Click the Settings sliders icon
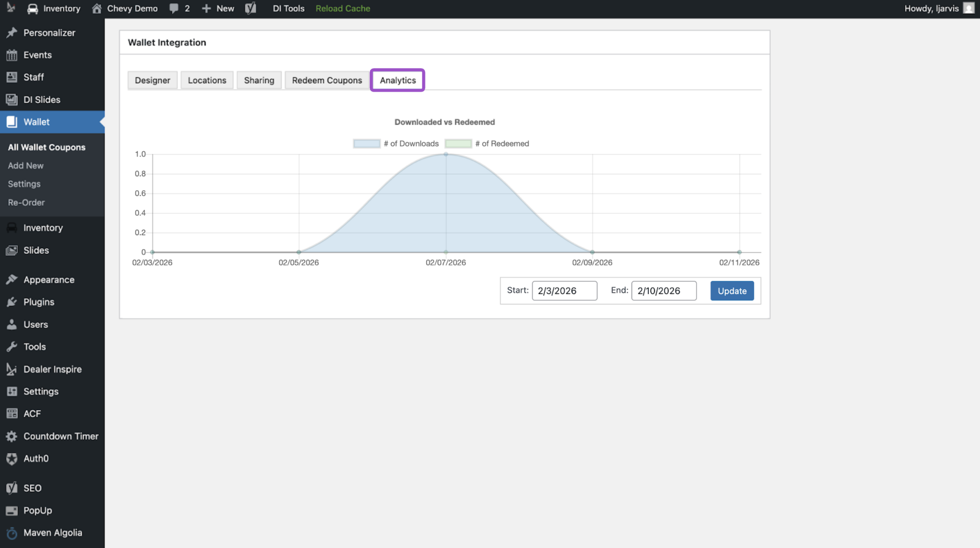Viewport: 980px width, 548px height. 12,391
